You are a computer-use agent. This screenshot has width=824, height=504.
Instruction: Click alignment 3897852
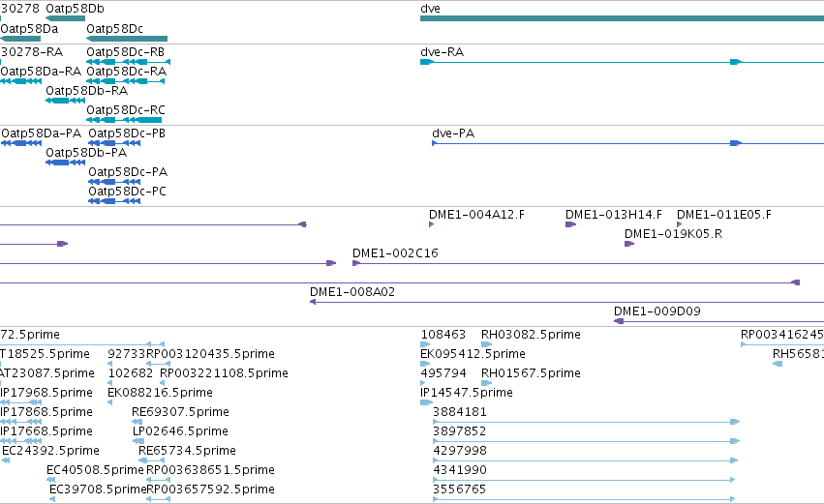[460, 432]
